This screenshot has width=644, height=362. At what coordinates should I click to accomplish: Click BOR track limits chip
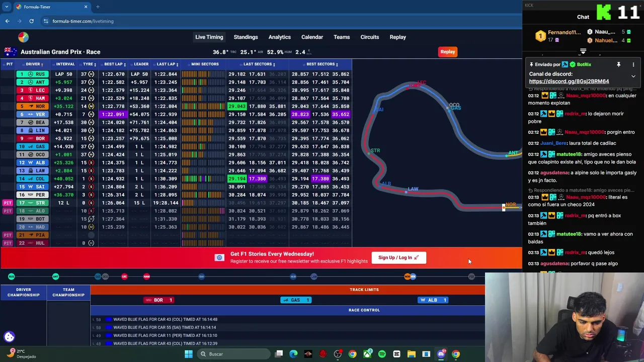point(158,300)
